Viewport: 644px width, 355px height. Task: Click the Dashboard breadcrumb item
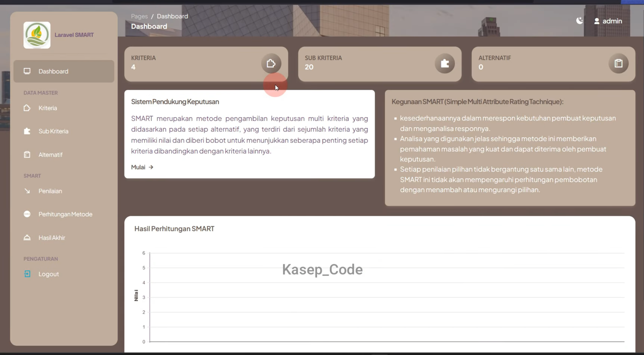(172, 16)
